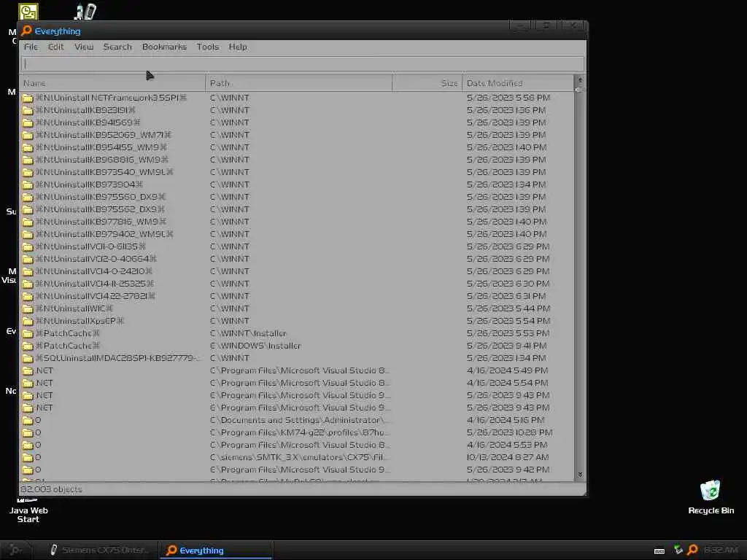Open the Search menu

[x=117, y=47]
